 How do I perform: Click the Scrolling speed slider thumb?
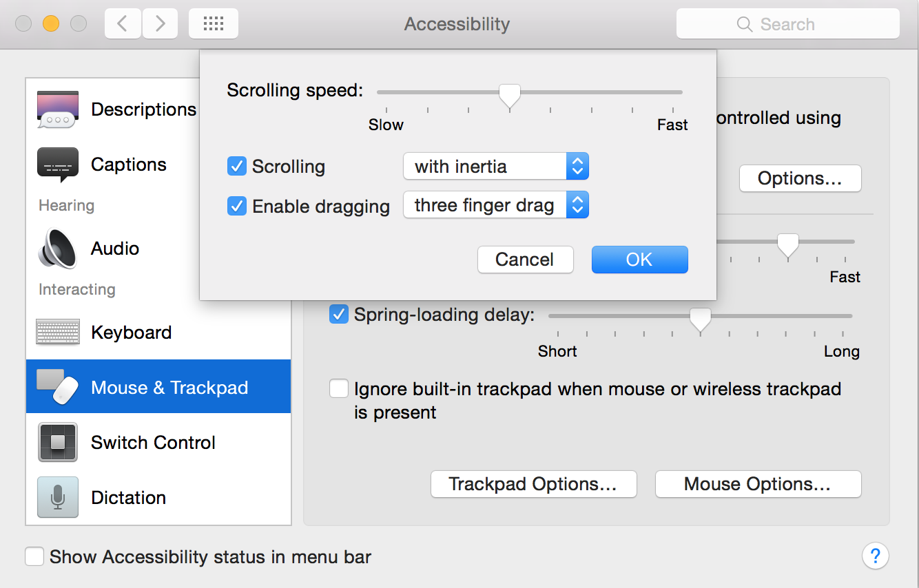[x=510, y=95]
